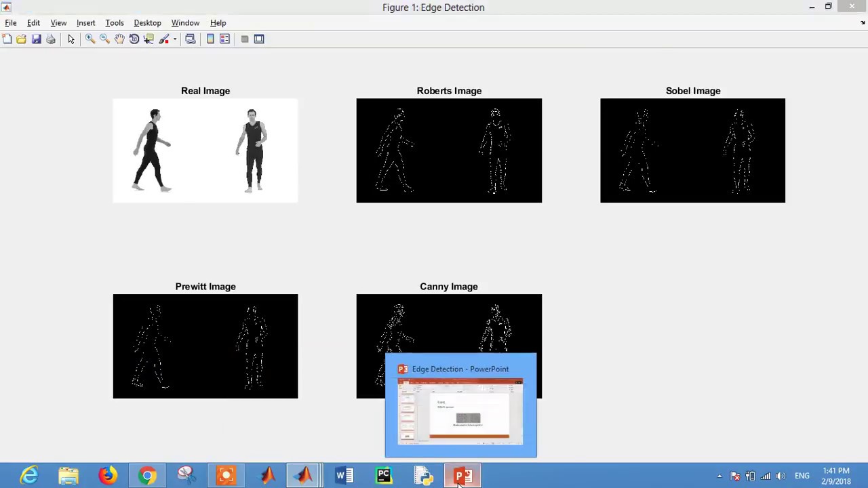
Task: Click the Roberts Image subplot
Action: point(449,150)
